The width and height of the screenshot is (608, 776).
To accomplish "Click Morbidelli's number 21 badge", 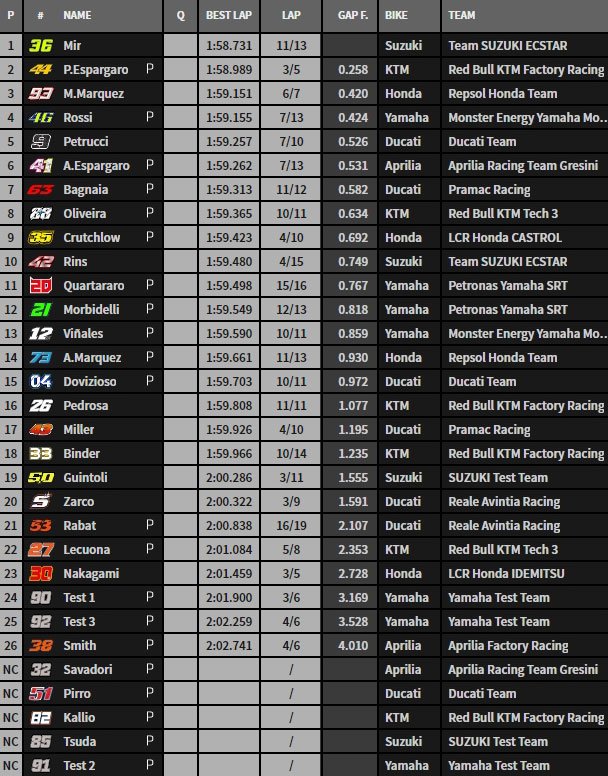I will [x=40, y=310].
